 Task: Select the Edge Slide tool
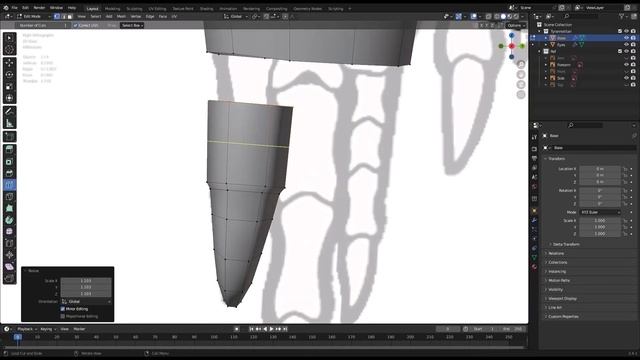[9, 243]
